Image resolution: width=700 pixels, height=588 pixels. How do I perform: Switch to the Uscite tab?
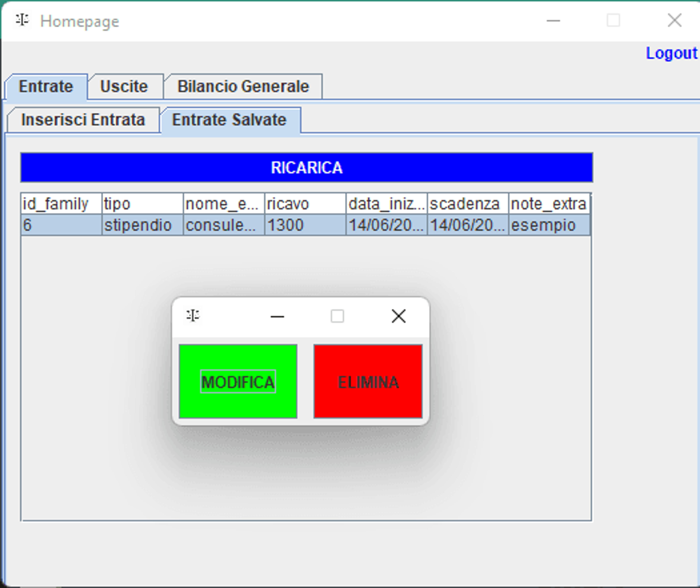click(124, 86)
